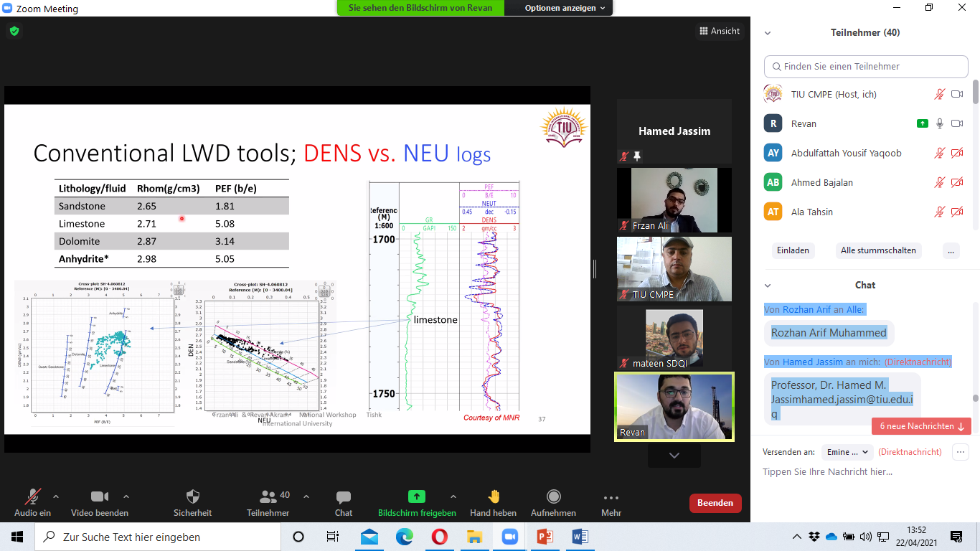Open the Ansicht view menu

(720, 31)
